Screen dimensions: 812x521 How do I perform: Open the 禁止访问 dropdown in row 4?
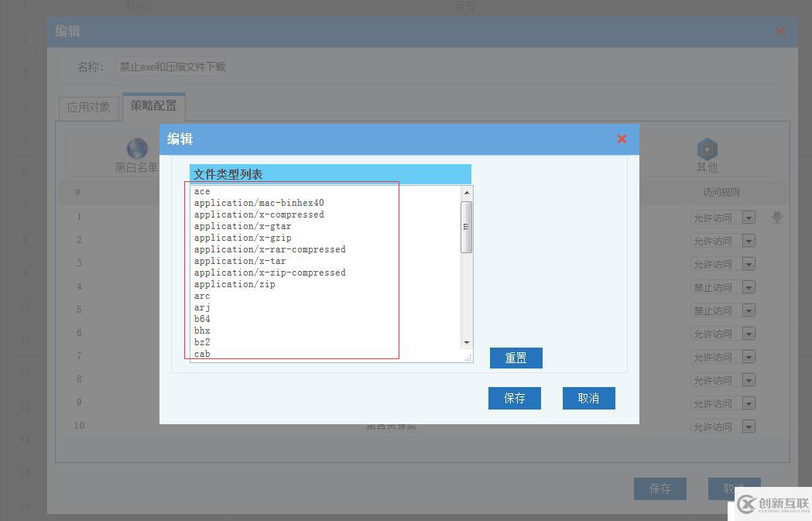point(748,287)
